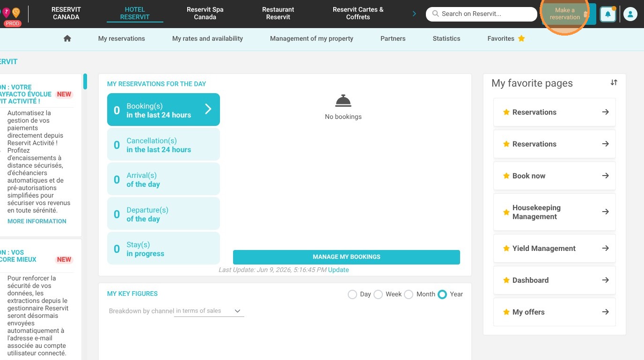Image resolution: width=644 pixels, height=360 pixels.
Task: Click the star on Dashboard favorite
Action: pyautogui.click(x=506, y=280)
